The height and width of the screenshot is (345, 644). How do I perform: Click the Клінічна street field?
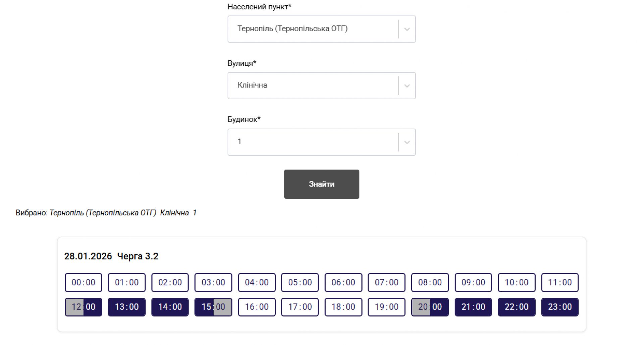point(312,85)
